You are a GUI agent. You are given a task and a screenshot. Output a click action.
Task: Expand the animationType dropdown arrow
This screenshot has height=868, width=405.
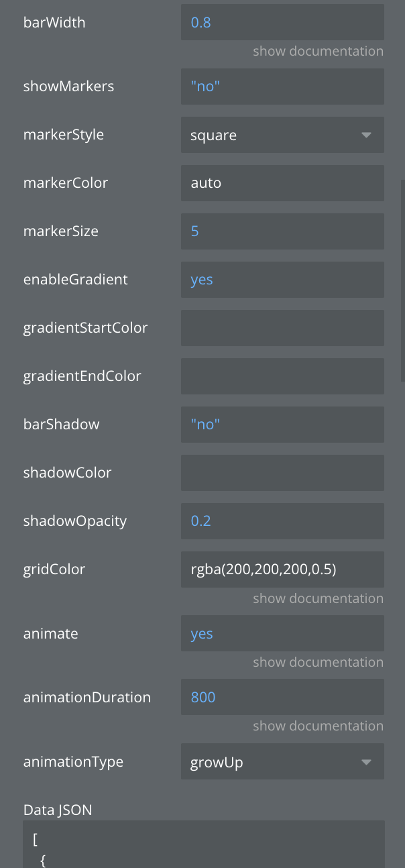tap(366, 762)
